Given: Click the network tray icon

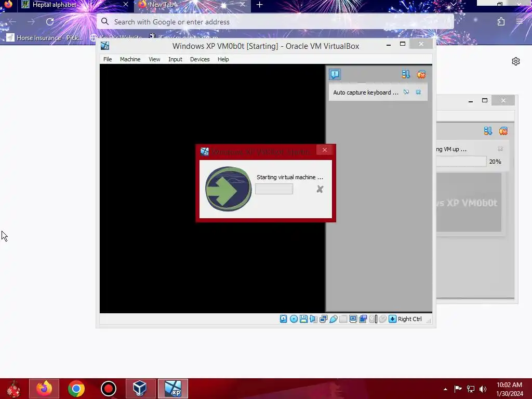Looking at the screenshot, I should pos(471,389).
